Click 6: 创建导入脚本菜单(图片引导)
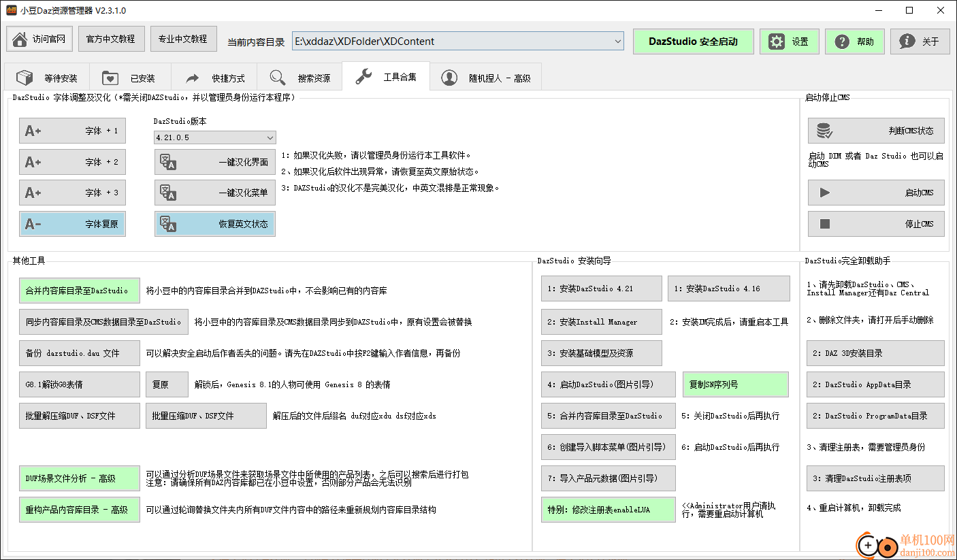 [609, 447]
